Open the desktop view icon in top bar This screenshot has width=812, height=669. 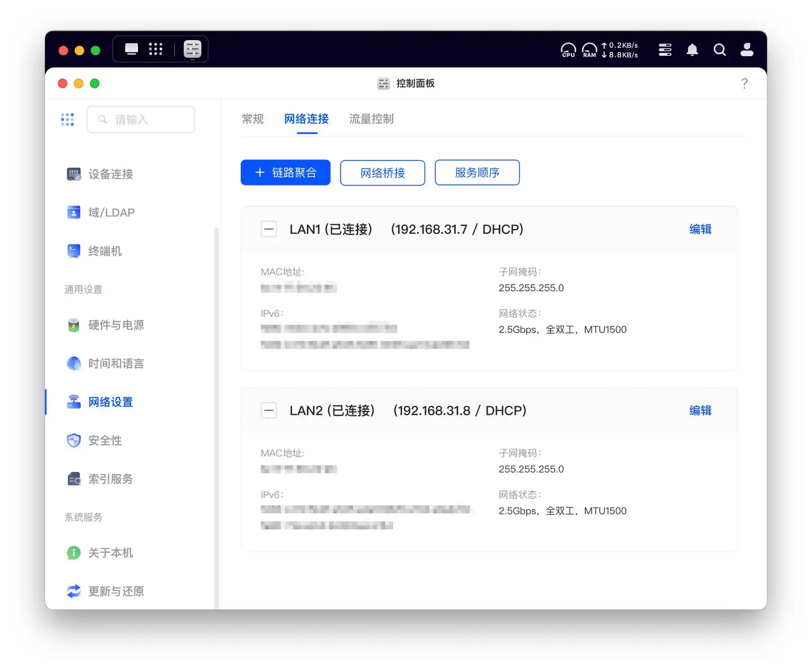click(x=131, y=49)
